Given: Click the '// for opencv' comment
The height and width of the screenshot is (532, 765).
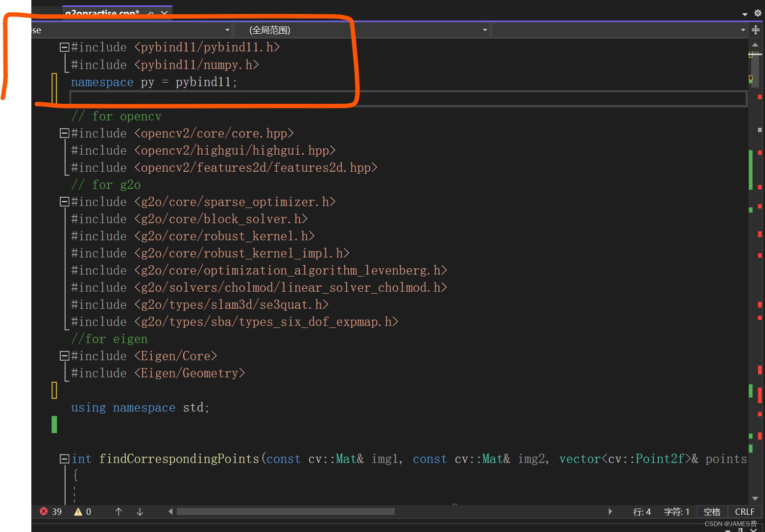Looking at the screenshot, I should [116, 116].
